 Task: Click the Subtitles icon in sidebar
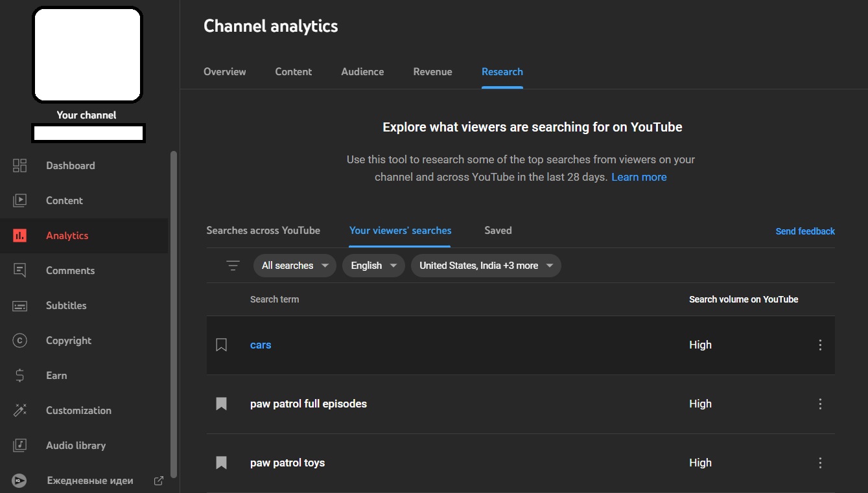[20, 306]
